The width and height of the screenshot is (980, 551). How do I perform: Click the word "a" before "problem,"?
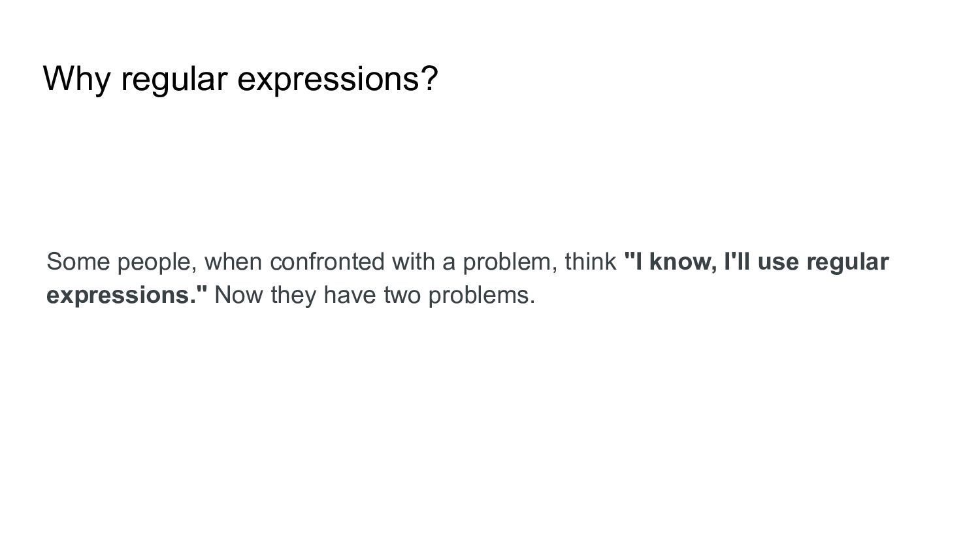[x=449, y=262]
